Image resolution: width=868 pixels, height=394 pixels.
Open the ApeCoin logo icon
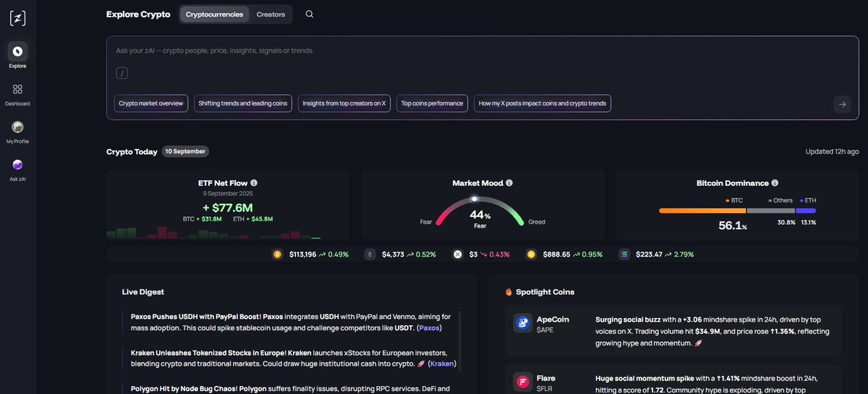522,323
